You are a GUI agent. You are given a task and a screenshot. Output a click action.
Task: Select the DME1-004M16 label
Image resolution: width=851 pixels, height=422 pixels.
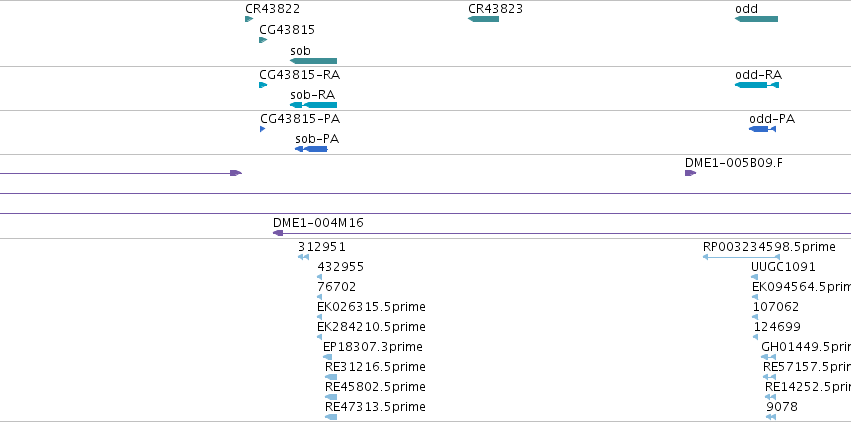pyautogui.click(x=318, y=223)
